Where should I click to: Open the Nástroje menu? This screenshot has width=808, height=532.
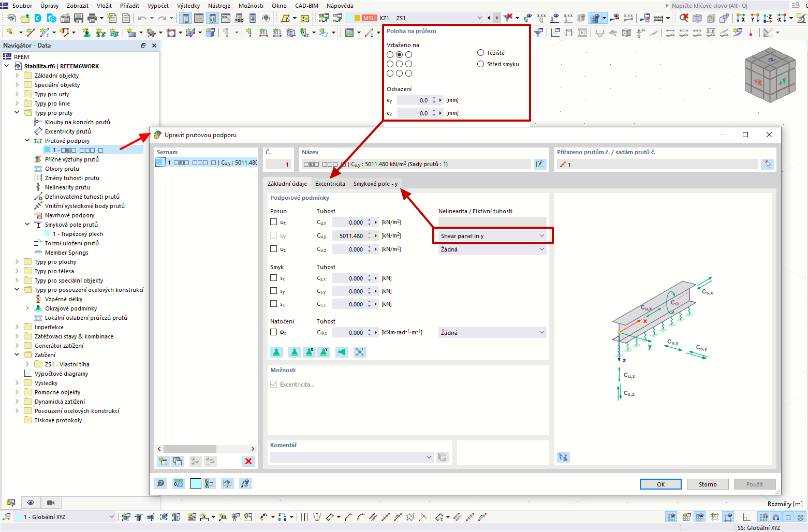point(219,6)
